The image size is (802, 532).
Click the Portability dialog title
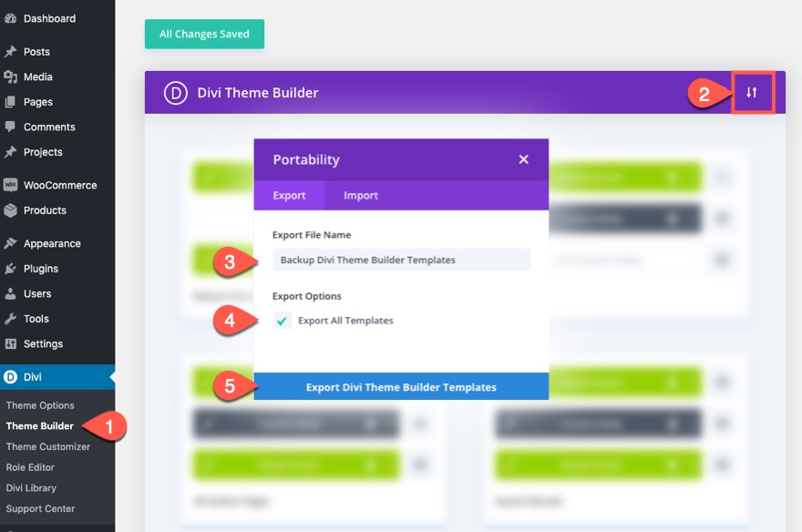(306, 159)
